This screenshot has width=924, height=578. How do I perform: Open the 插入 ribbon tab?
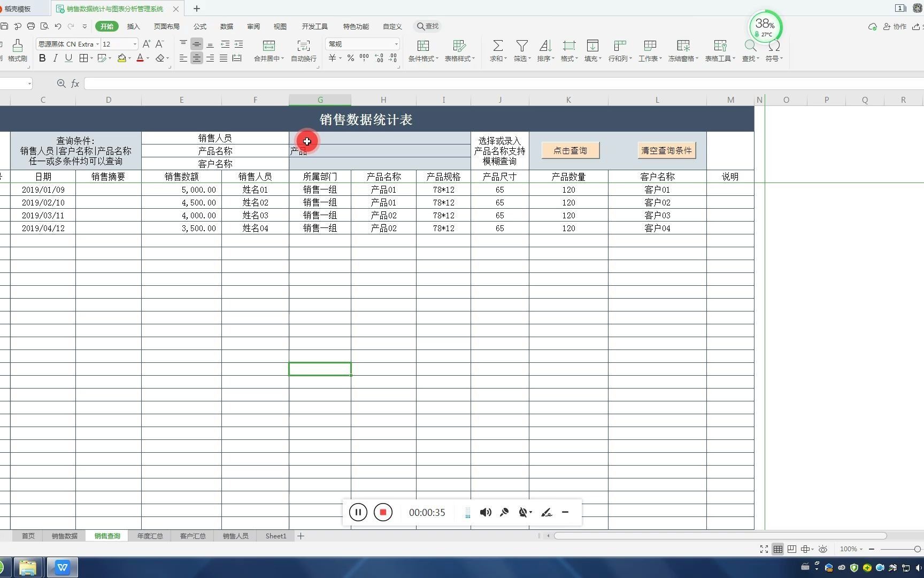coord(133,26)
